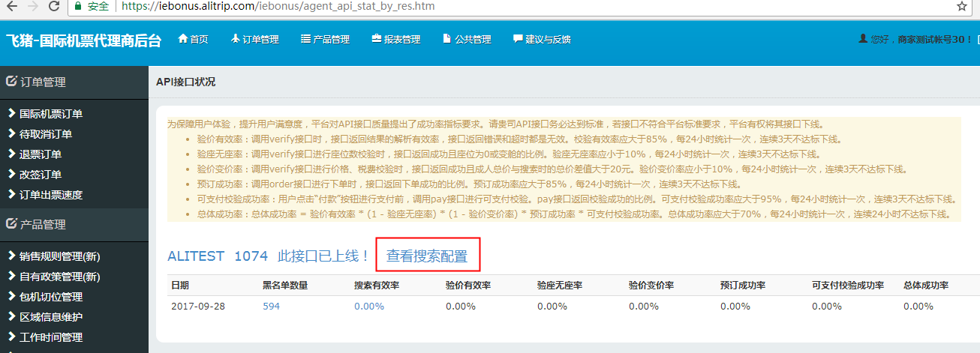Image resolution: width=980 pixels, height=353 pixels.
Task: Click the 搜索有效率 0.00% link
Action: [369, 306]
